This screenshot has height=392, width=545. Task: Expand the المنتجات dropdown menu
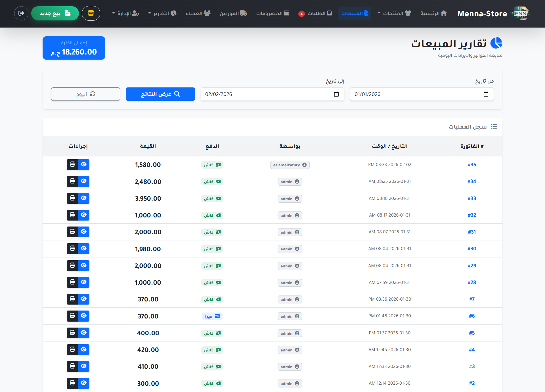394,13
